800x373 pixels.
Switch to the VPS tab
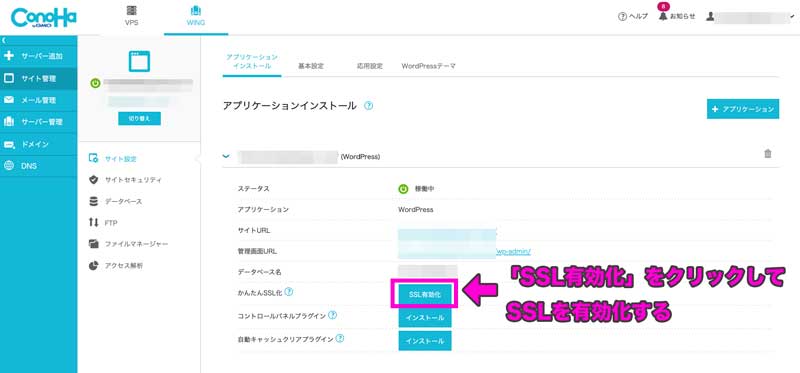coord(131,16)
